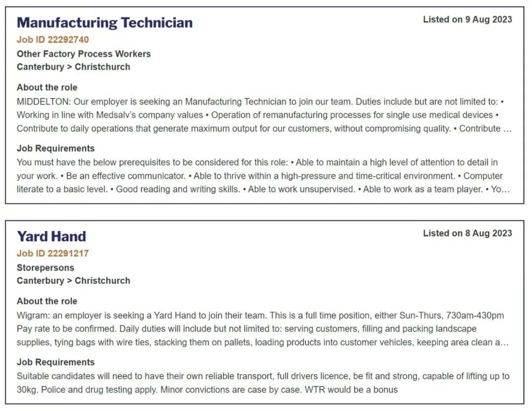Expand truncated Manufacturing Technician requirements ellipsis
The height and width of the screenshot is (411, 532).
pos(505,189)
